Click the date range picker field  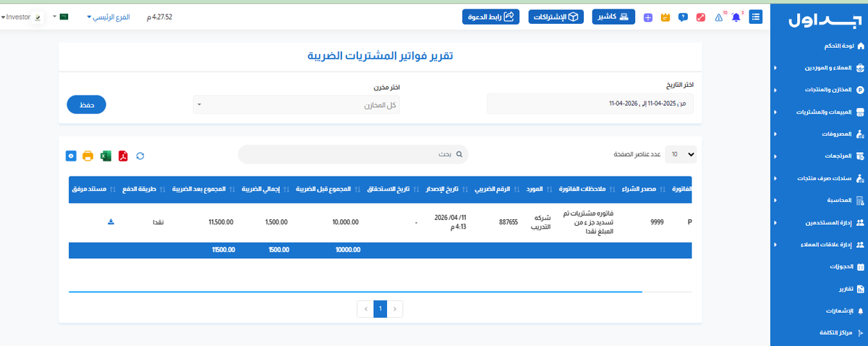click(590, 104)
